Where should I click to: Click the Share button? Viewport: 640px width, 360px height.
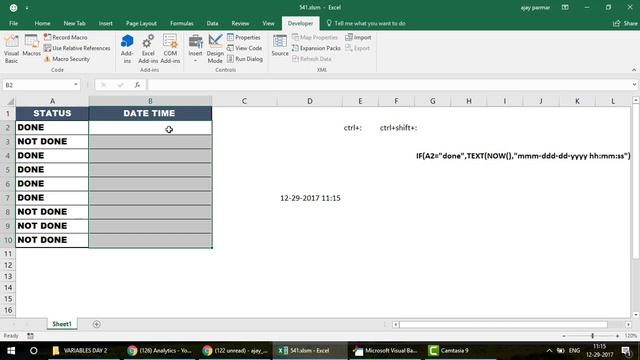(x=625, y=23)
